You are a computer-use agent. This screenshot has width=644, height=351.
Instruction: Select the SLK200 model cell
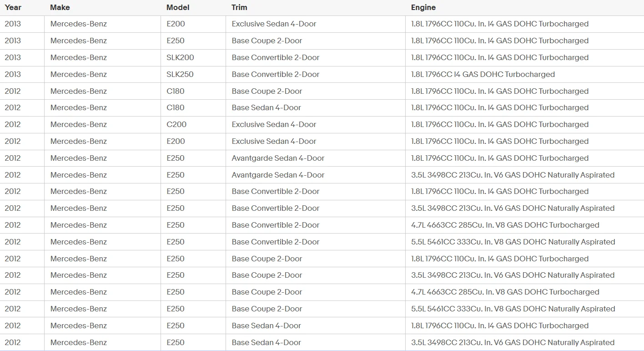click(x=180, y=57)
